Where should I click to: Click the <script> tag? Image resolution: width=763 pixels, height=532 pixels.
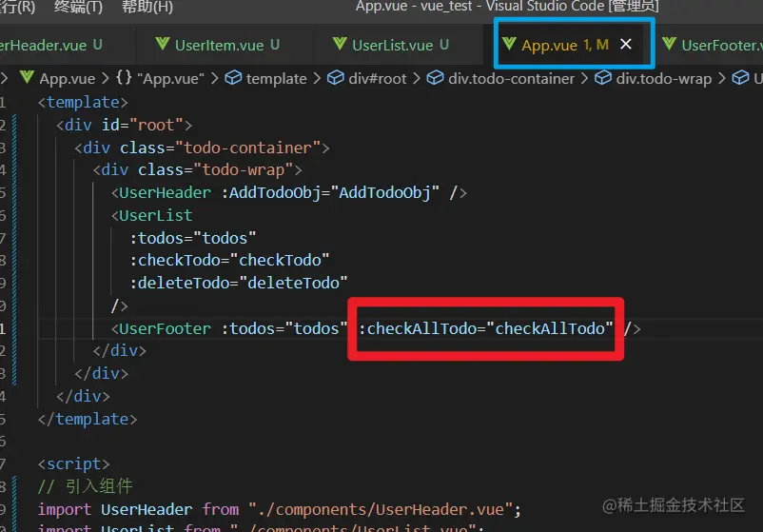[x=74, y=464]
